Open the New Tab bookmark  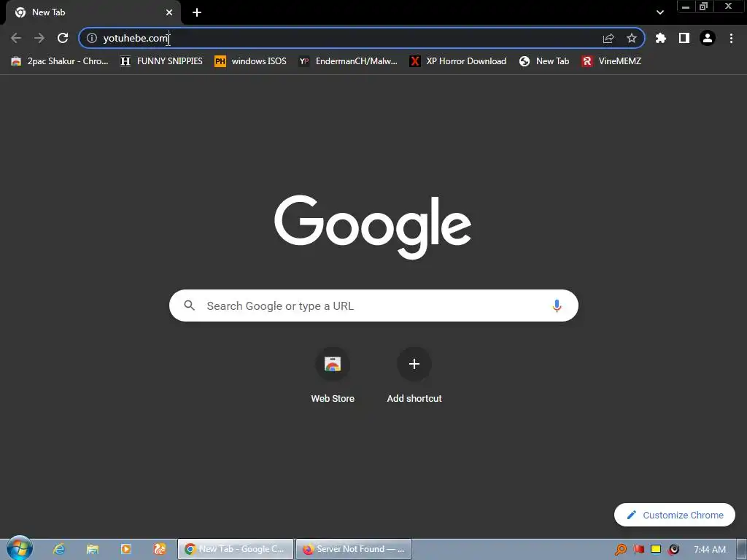coord(544,61)
